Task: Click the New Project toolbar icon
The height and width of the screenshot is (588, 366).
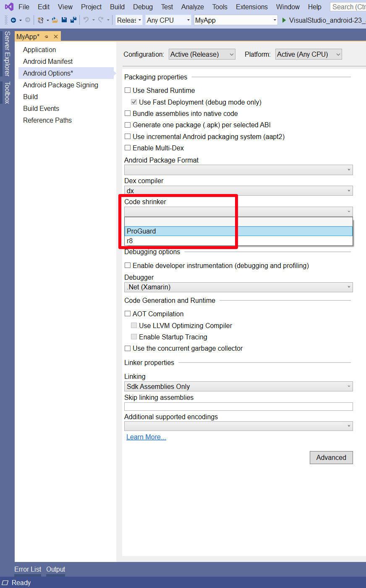Action: pos(41,20)
